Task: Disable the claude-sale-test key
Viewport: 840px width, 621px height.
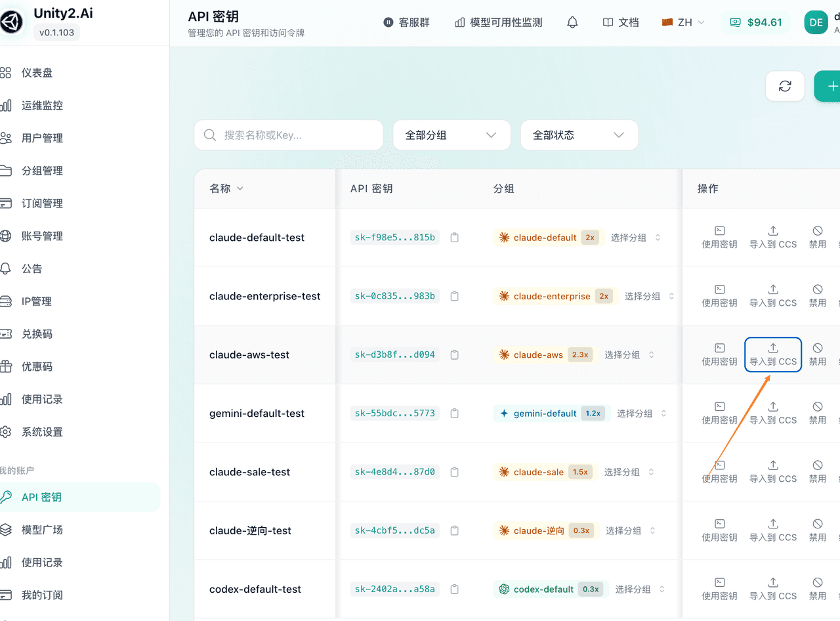Action: pos(818,472)
